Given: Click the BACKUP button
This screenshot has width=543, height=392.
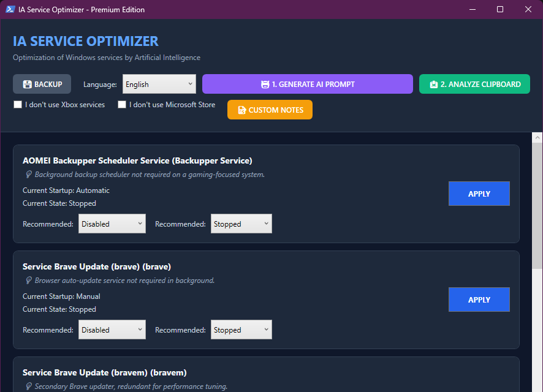Looking at the screenshot, I should pos(42,84).
